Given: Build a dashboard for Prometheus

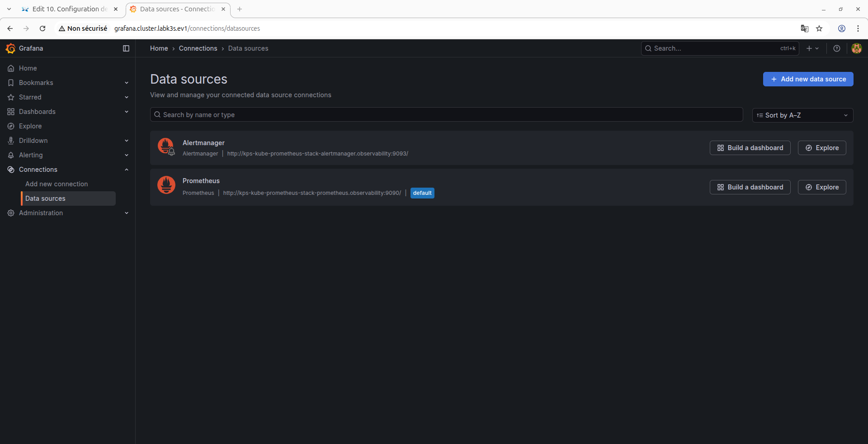Looking at the screenshot, I should coord(750,187).
